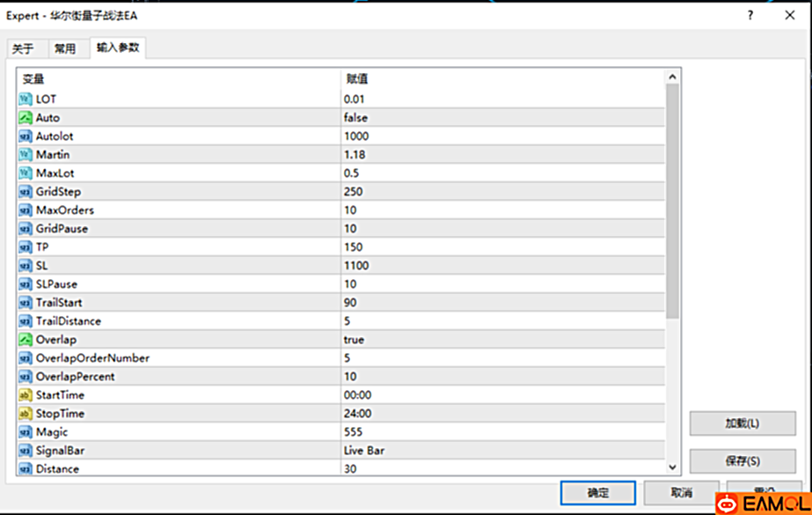Open the SignalBar Live Bar value

(x=503, y=450)
